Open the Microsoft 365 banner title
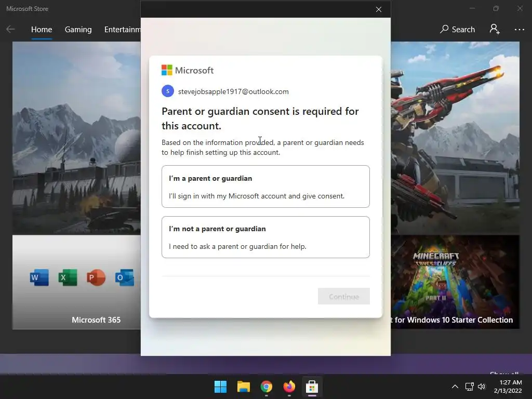 pos(96,320)
